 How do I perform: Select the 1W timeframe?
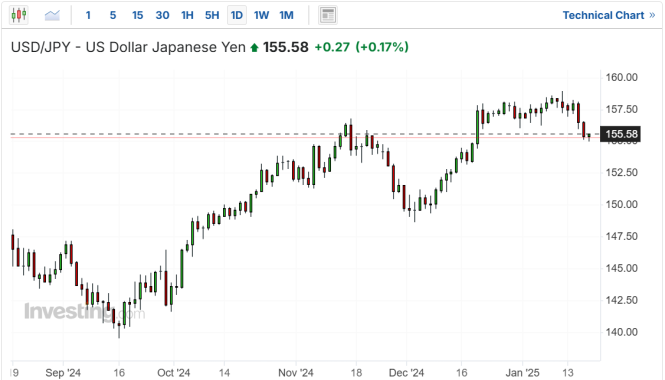coord(262,16)
